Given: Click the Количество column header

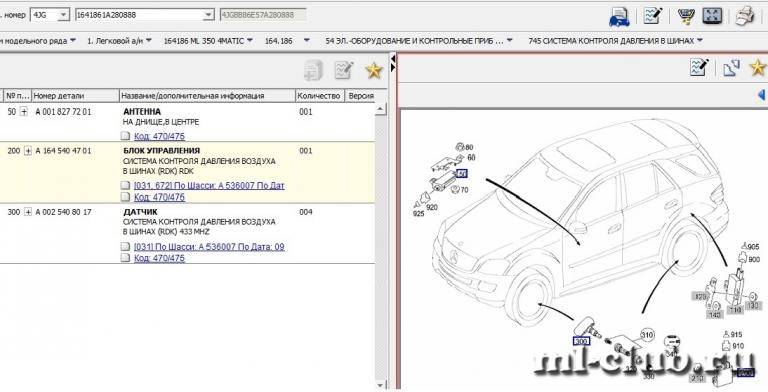Looking at the screenshot, I should coord(320,96).
